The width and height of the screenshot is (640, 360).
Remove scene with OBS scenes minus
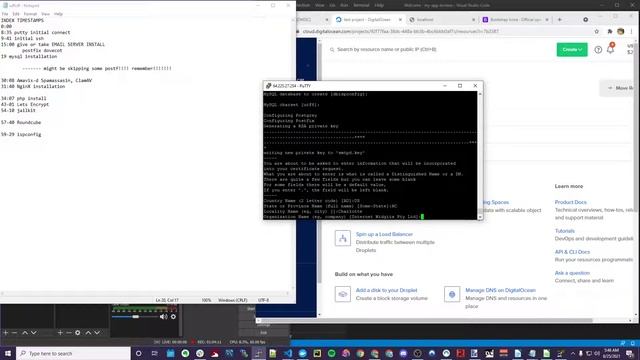(15, 333)
